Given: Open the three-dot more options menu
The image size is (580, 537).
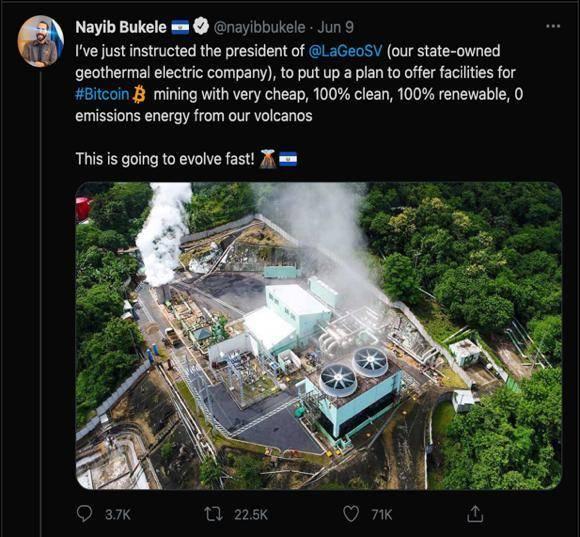Looking at the screenshot, I should click(x=553, y=26).
